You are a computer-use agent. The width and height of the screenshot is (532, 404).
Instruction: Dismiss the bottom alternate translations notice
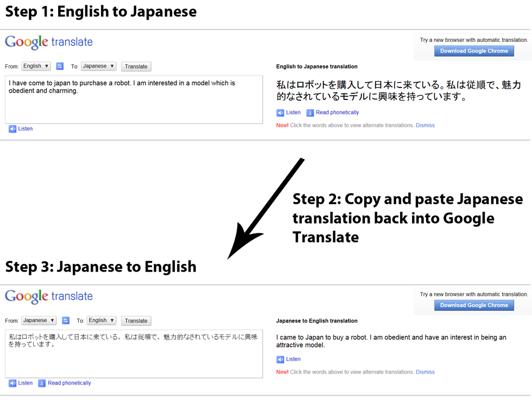425,372
